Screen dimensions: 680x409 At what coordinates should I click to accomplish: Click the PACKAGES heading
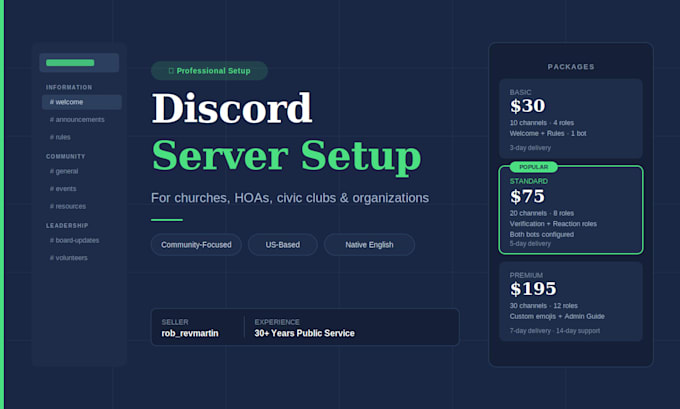[x=571, y=67]
